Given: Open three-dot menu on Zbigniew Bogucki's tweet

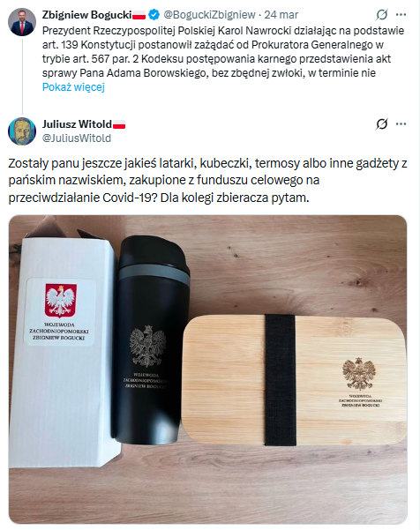Looking at the screenshot, I should (401, 14).
